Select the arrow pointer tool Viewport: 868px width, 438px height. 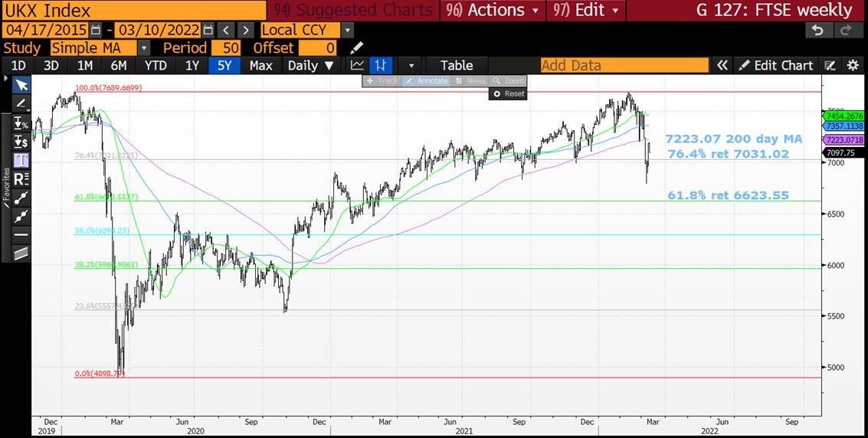tap(21, 85)
